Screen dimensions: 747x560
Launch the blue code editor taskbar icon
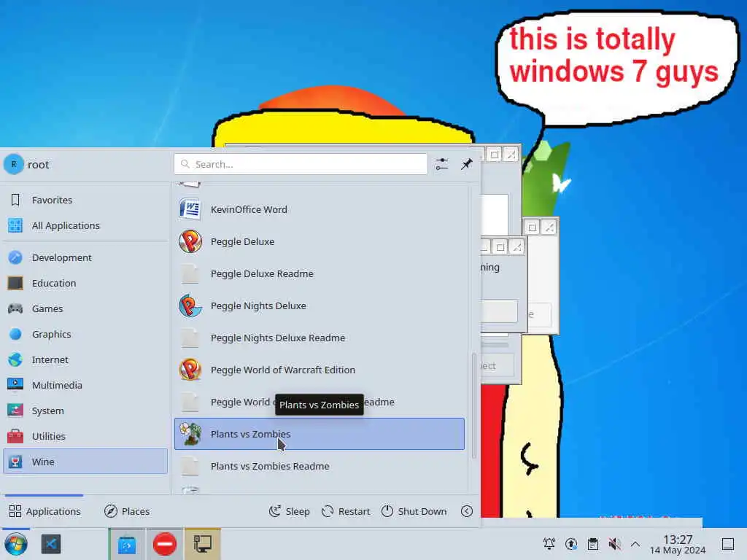[51, 544]
